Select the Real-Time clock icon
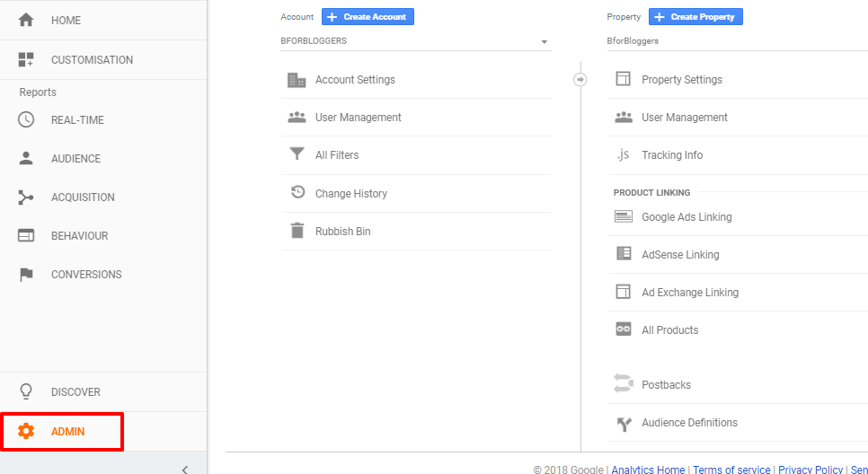The height and width of the screenshot is (474, 868). pyautogui.click(x=26, y=119)
